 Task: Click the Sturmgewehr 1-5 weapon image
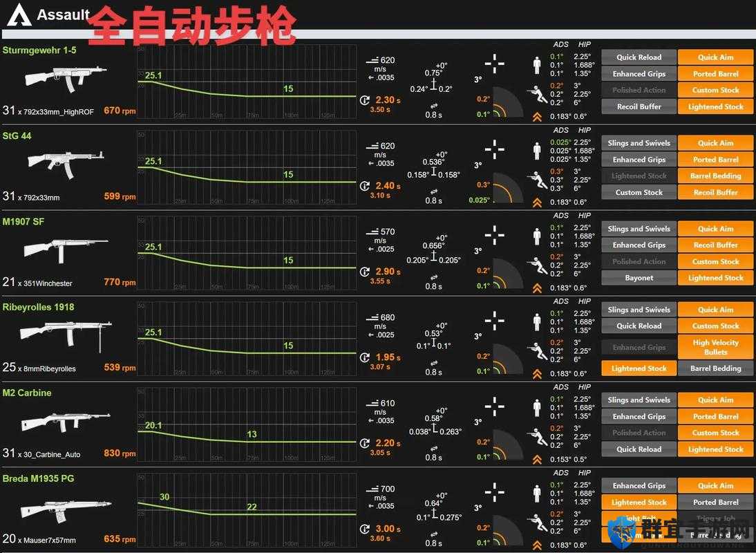pyautogui.click(x=65, y=79)
